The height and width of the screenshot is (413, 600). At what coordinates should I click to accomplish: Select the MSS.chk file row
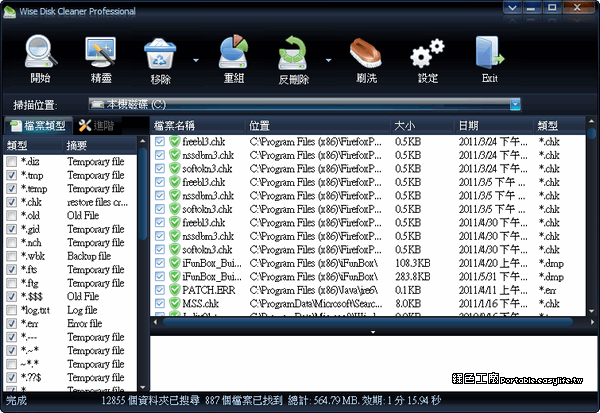367,304
